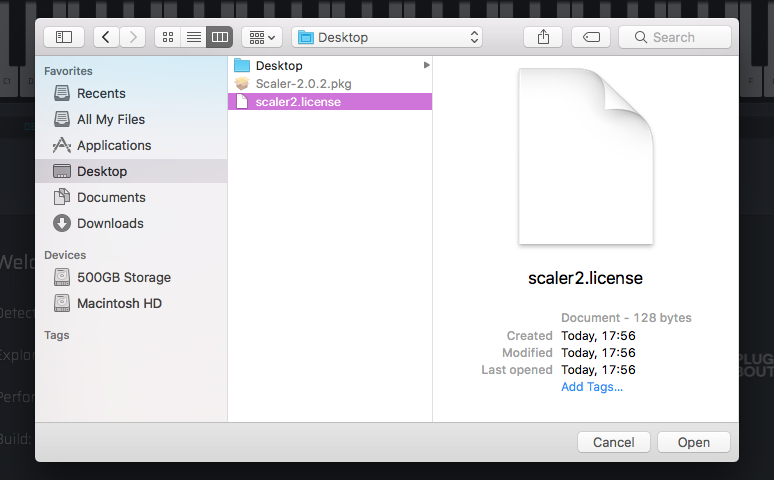774x480 pixels.
Task: Click the Devices section header
Action: [65, 255]
